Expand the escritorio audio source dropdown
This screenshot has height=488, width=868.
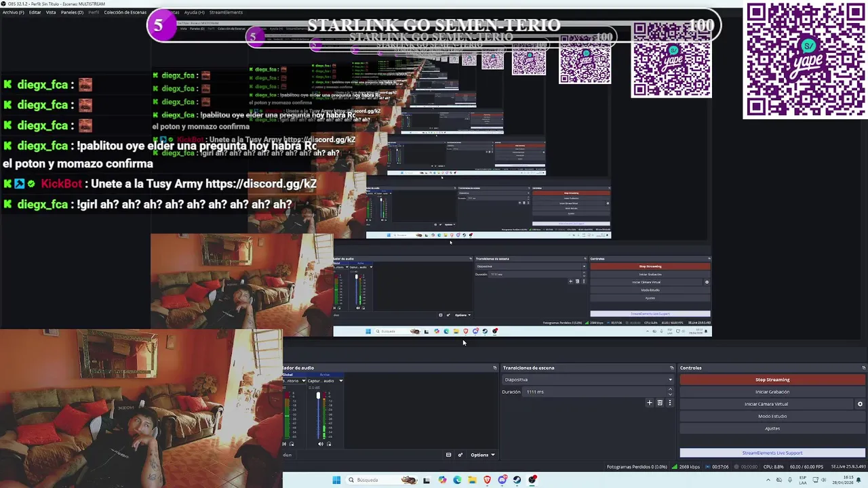(303, 381)
